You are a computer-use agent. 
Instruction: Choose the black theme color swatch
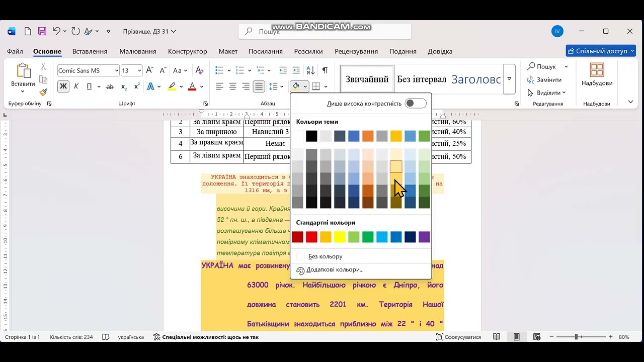click(311, 136)
